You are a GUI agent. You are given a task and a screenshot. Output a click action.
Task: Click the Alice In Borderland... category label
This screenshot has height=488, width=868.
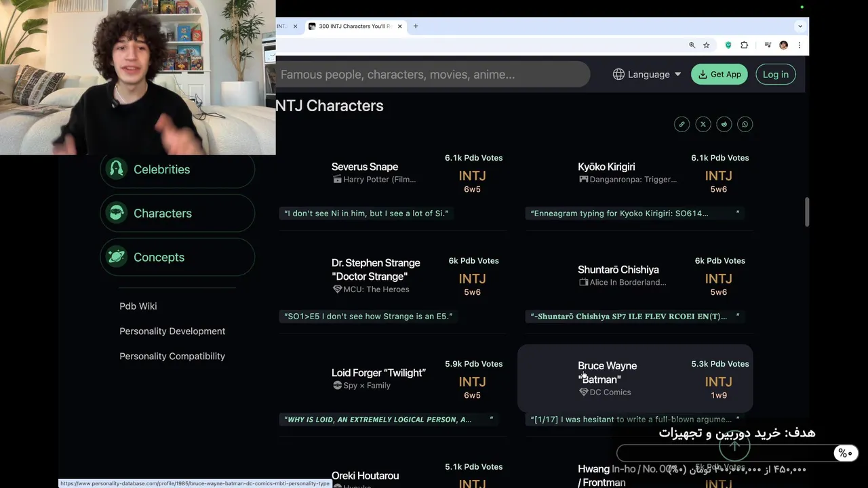[623, 283]
